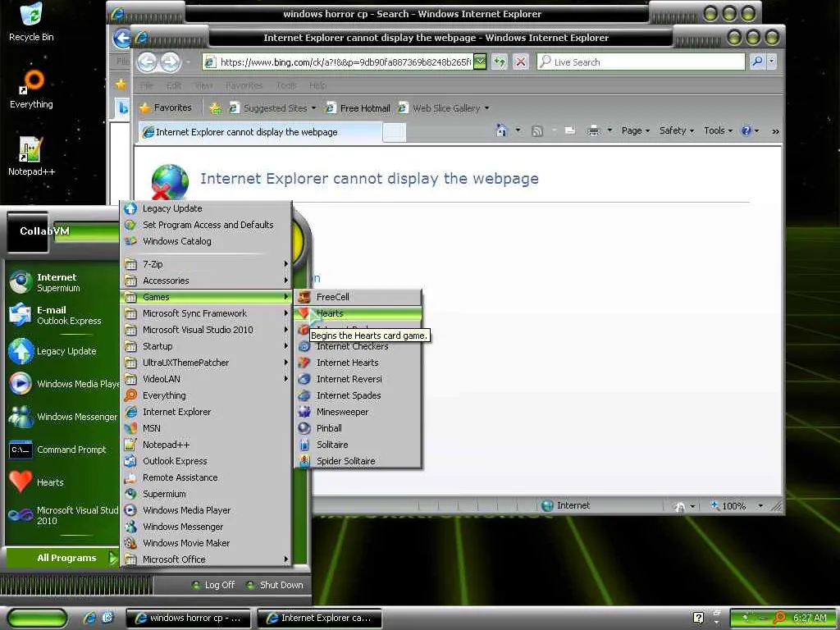Expand the UltraUXThemePatcher folder
Viewport: 840px width, 630px height.
206,363
